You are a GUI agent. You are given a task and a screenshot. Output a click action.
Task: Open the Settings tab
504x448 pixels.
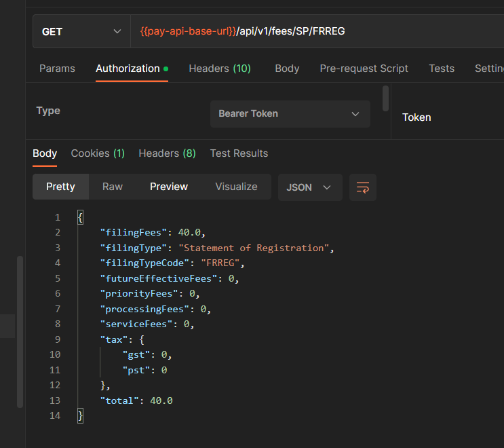pos(489,69)
